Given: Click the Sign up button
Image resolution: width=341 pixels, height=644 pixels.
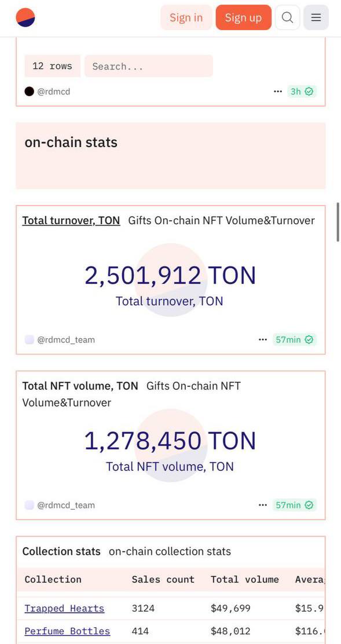Looking at the screenshot, I should tap(243, 17).
